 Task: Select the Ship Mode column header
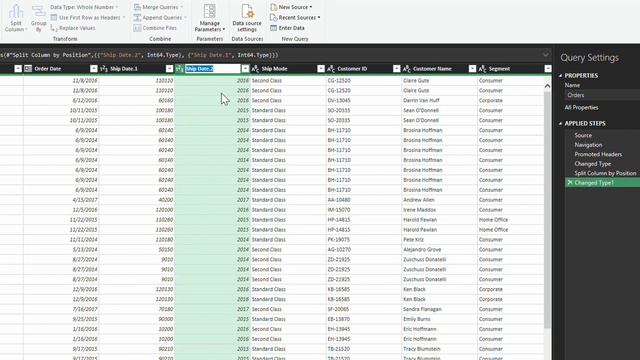(x=274, y=69)
